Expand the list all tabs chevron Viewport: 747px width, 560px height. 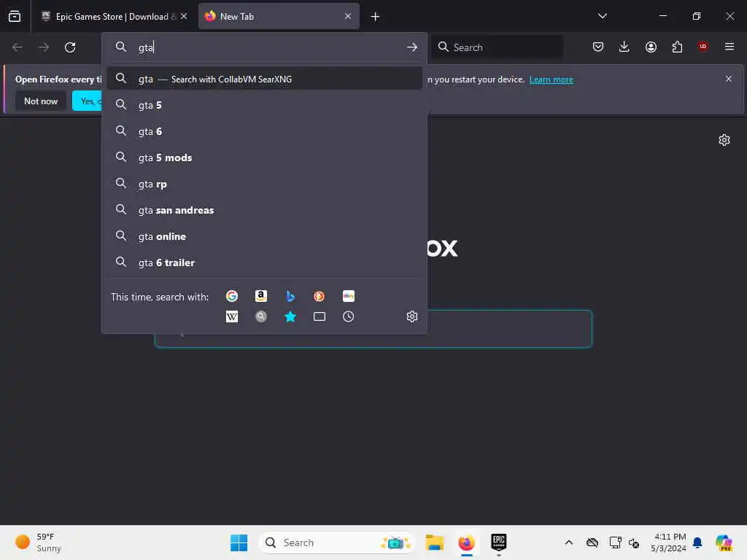tap(602, 16)
